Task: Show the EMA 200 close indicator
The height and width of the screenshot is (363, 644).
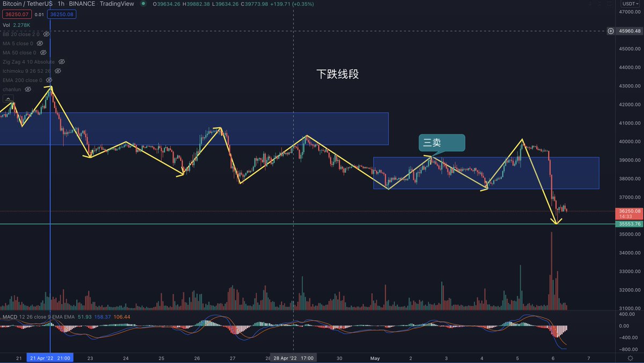Action: [49, 80]
